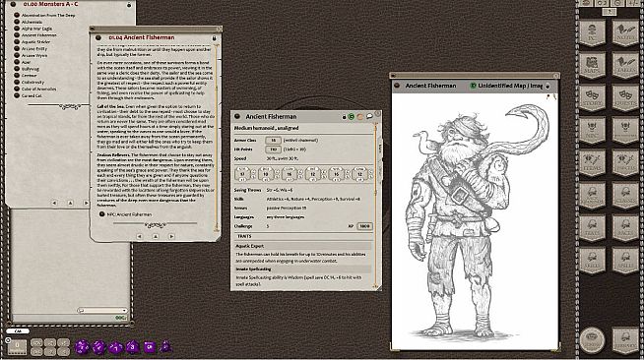644x360 pixels.
Task: Open the Spells sidebar button
Action: coord(625,260)
